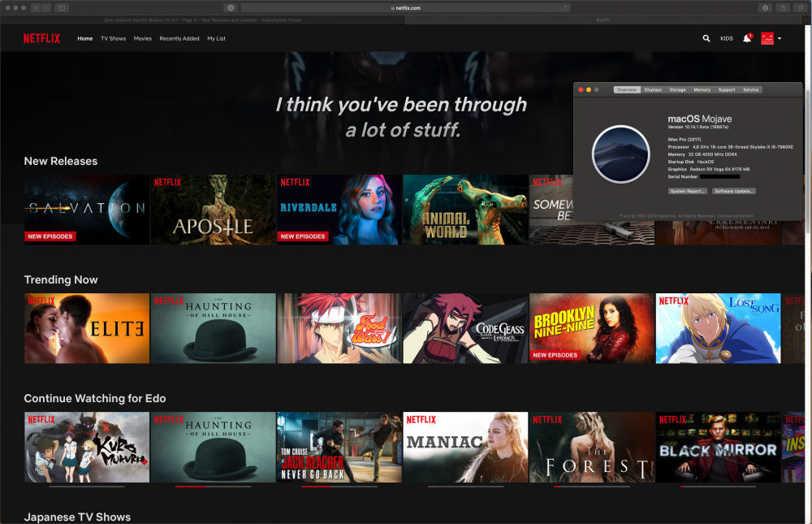Open Lost Song thumbnail
This screenshot has width=812, height=524.
pos(719,328)
